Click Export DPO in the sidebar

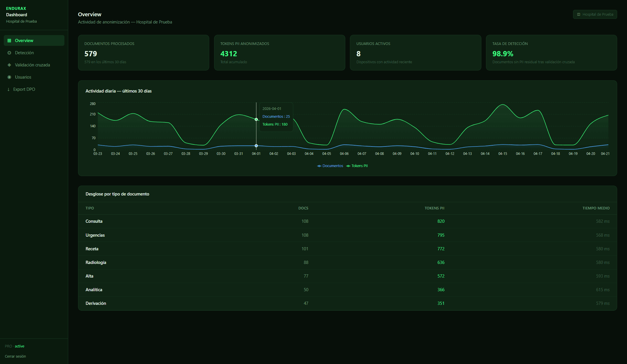[24, 89]
